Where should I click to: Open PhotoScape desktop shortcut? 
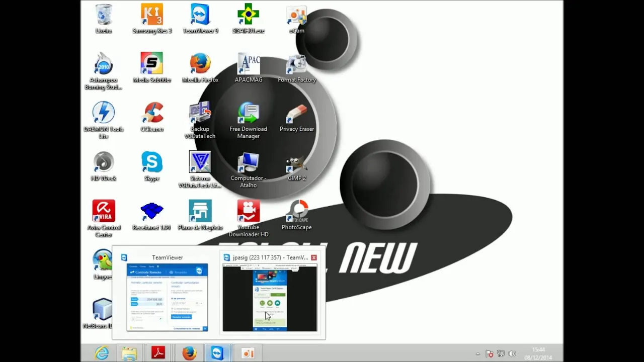click(297, 216)
